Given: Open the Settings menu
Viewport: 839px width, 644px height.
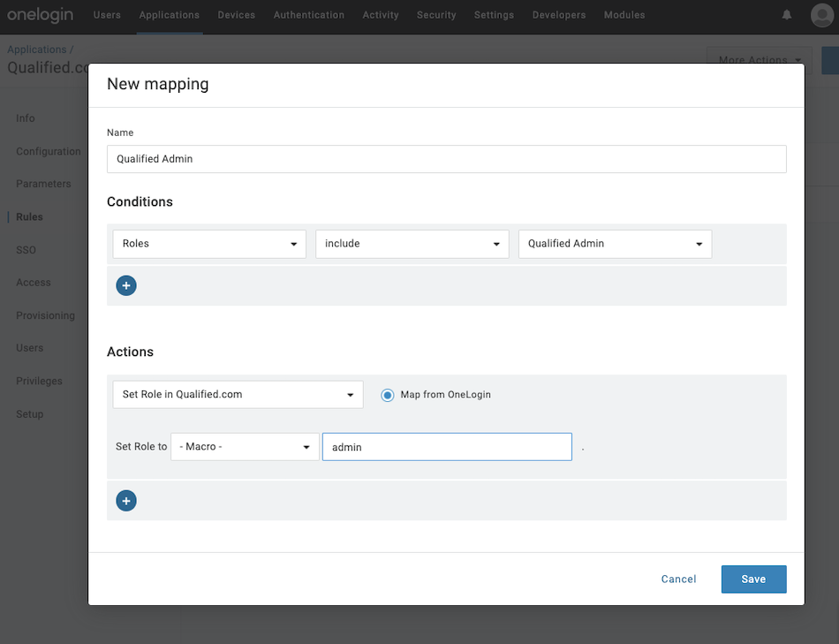Looking at the screenshot, I should pos(494,15).
